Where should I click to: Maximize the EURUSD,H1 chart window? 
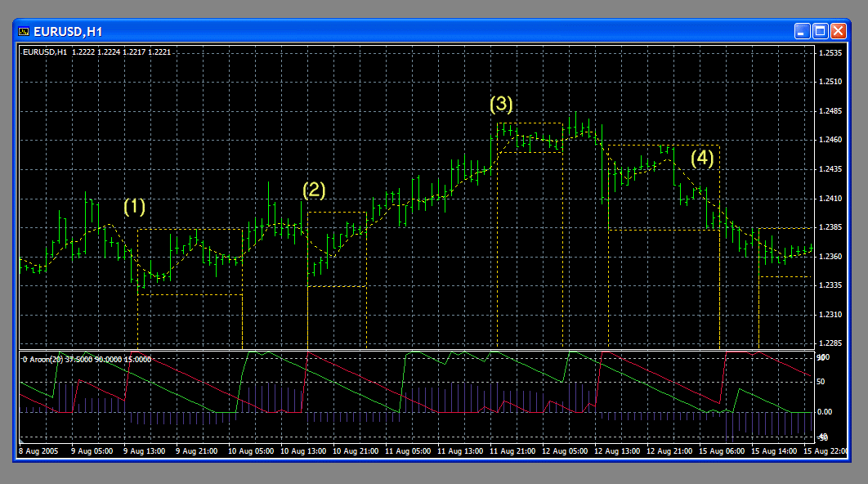pos(820,31)
